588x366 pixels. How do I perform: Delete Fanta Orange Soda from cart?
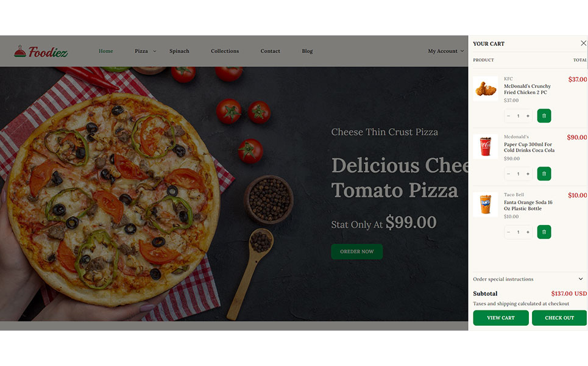[x=544, y=232]
